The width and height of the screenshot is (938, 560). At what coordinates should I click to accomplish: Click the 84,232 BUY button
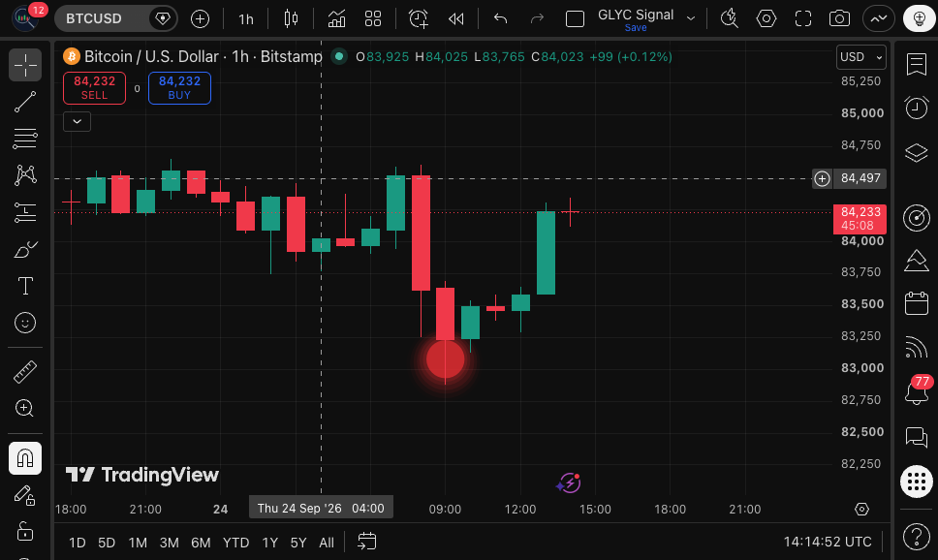tap(179, 88)
